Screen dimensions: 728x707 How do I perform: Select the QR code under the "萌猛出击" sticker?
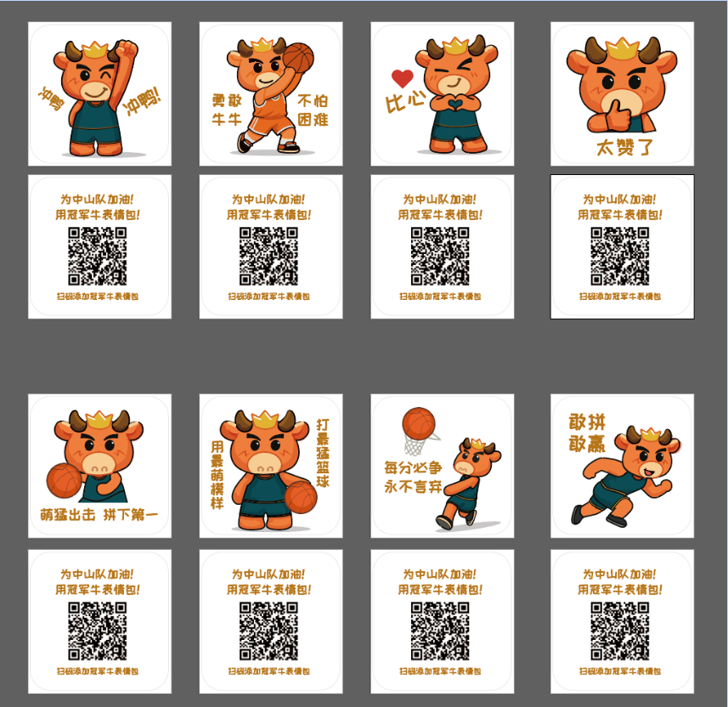click(x=98, y=631)
